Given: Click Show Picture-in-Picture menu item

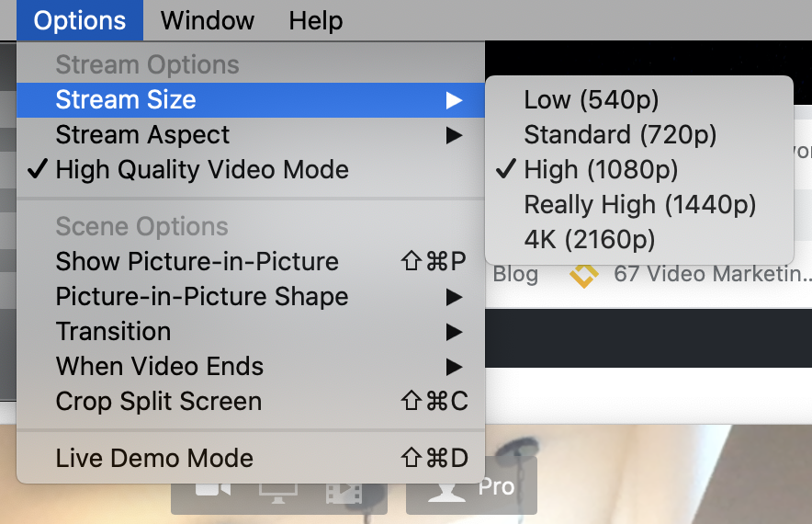Looking at the screenshot, I should coord(251,261).
